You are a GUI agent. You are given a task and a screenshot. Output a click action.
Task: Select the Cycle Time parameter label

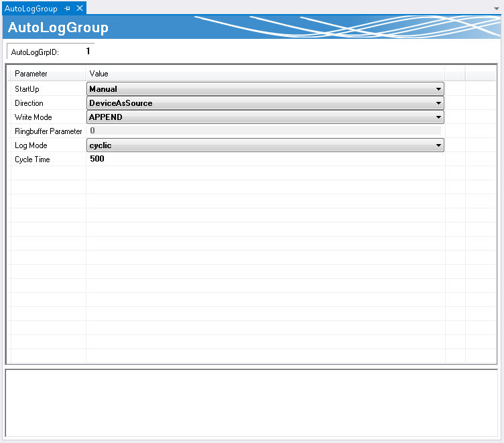[32, 160]
